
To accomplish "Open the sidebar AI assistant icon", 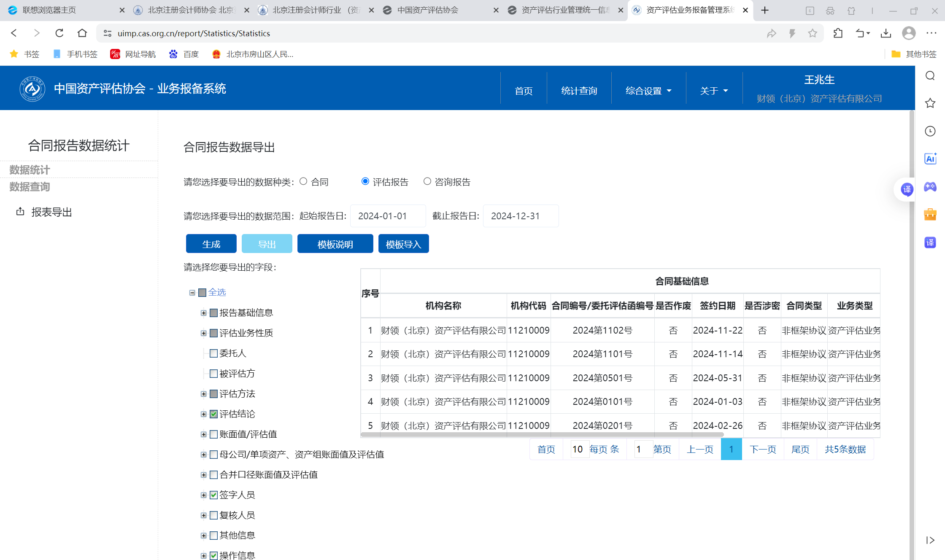I will pos(930,159).
